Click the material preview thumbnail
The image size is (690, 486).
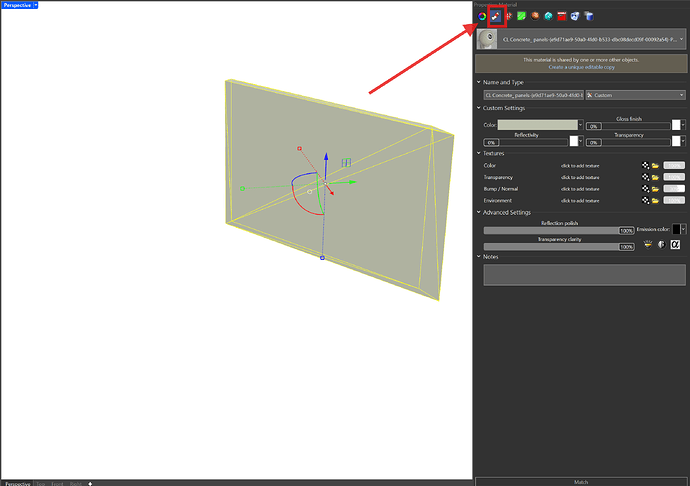[x=487, y=39]
